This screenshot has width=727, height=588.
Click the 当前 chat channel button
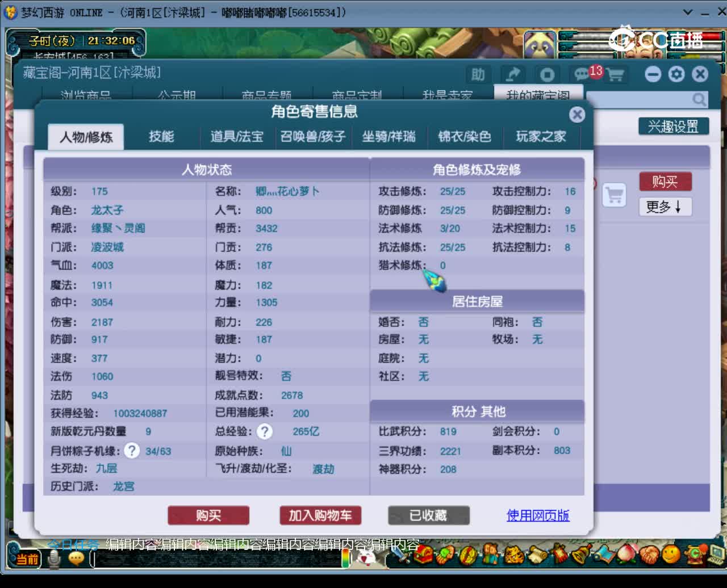click(x=26, y=559)
